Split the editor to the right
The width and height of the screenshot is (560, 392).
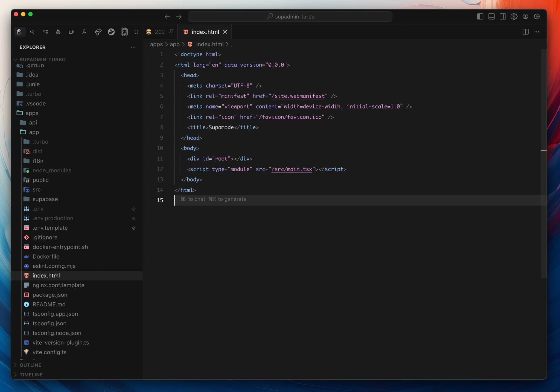point(525,32)
